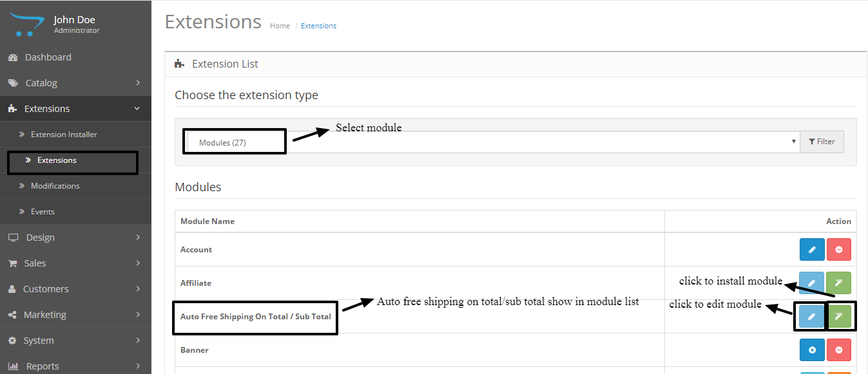Click the green install button for Affiliate
Viewport: 868px width, 374px height.
(839, 283)
